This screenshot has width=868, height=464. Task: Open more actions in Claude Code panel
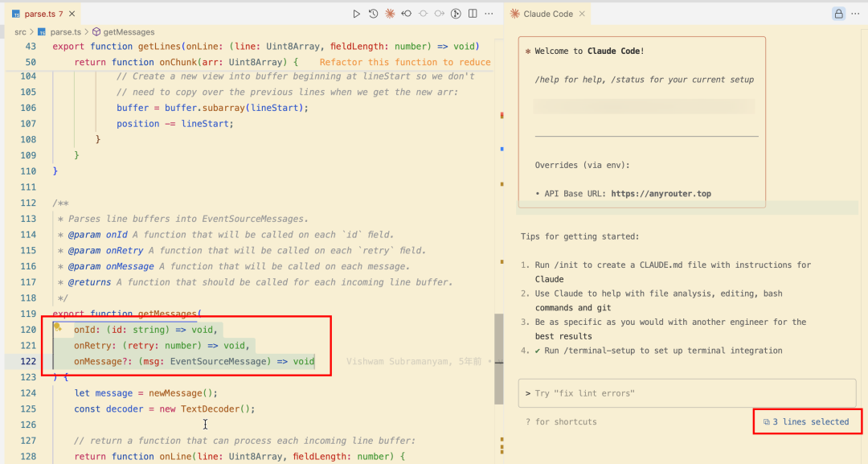click(x=856, y=14)
